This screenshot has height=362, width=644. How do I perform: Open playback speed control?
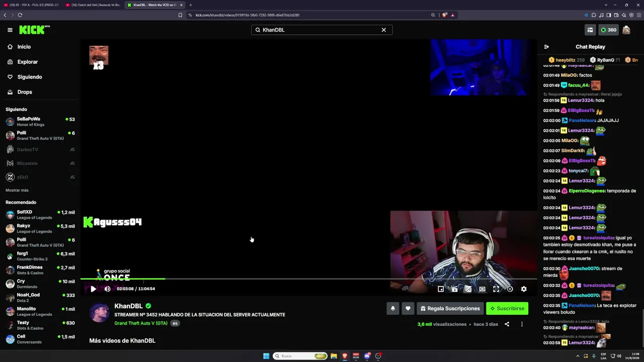coord(510,289)
